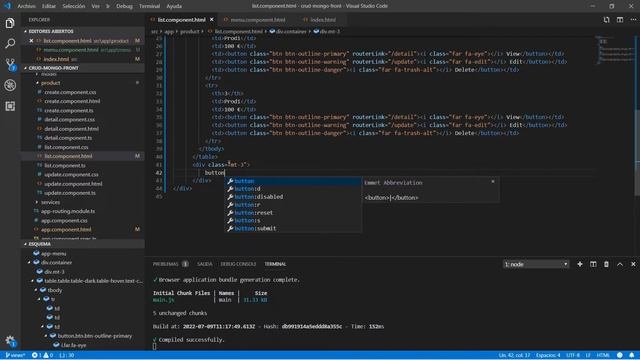
Task: Click the notifications bell in status bar
Action: click(631, 355)
